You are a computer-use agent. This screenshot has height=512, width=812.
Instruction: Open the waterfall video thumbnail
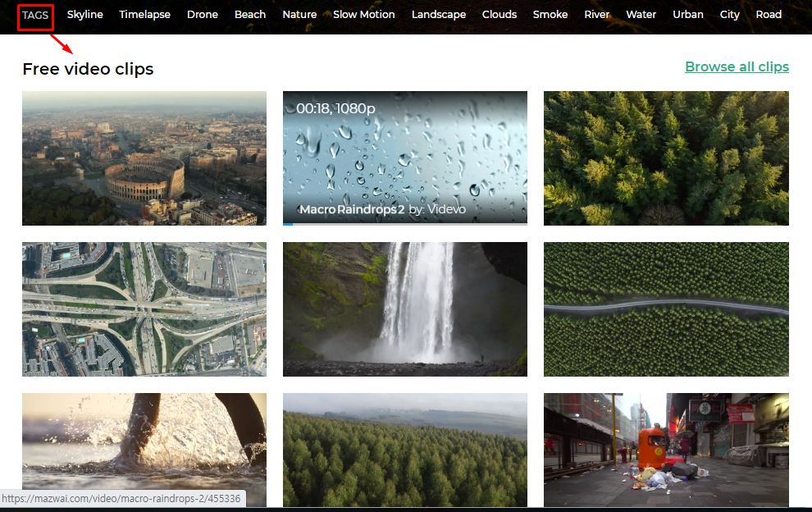[x=405, y=309]
